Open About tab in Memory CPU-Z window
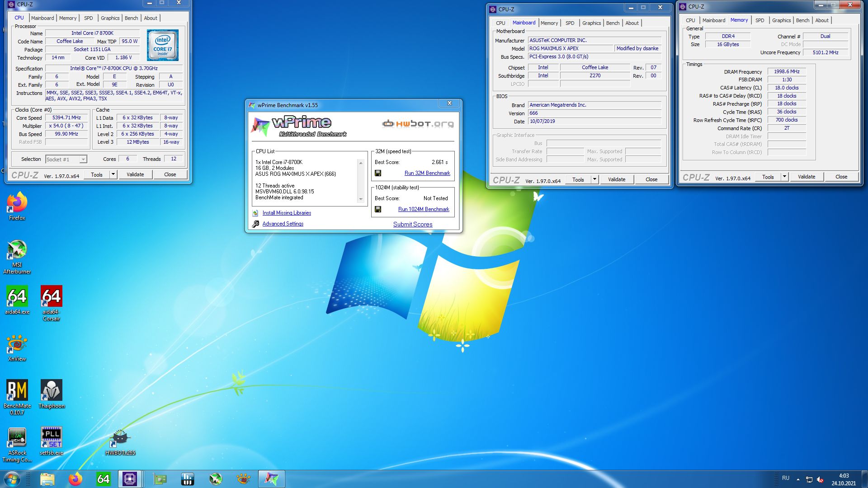The image size is (868, 488). coord(822,20)
